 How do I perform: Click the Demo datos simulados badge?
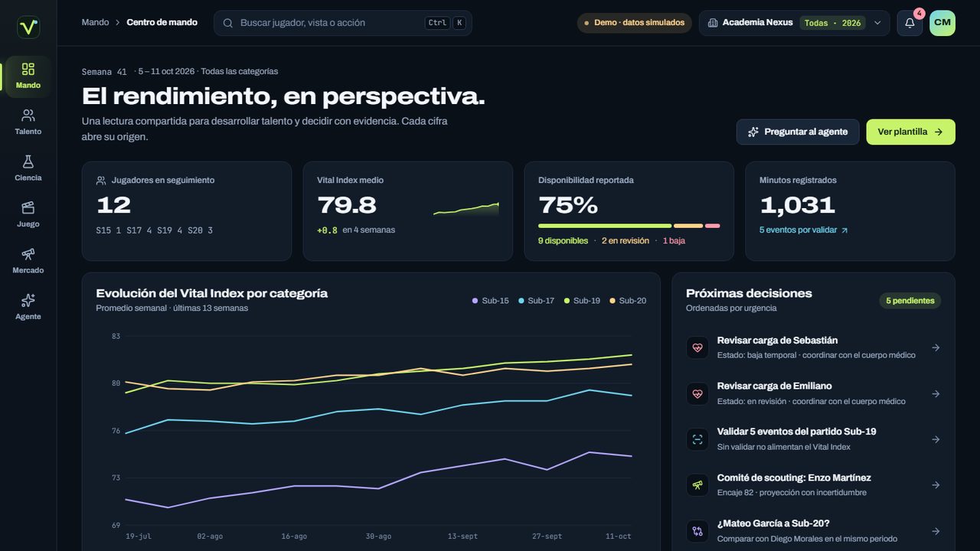point(635,23)
